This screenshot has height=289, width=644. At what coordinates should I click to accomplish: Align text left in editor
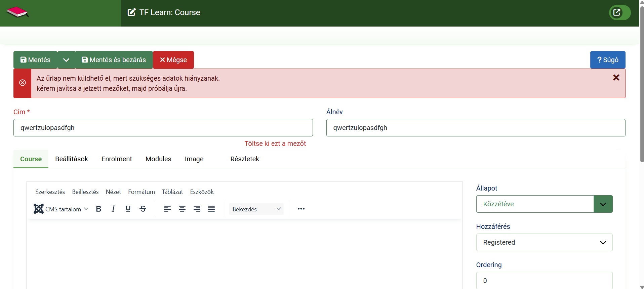pos(167,209)
